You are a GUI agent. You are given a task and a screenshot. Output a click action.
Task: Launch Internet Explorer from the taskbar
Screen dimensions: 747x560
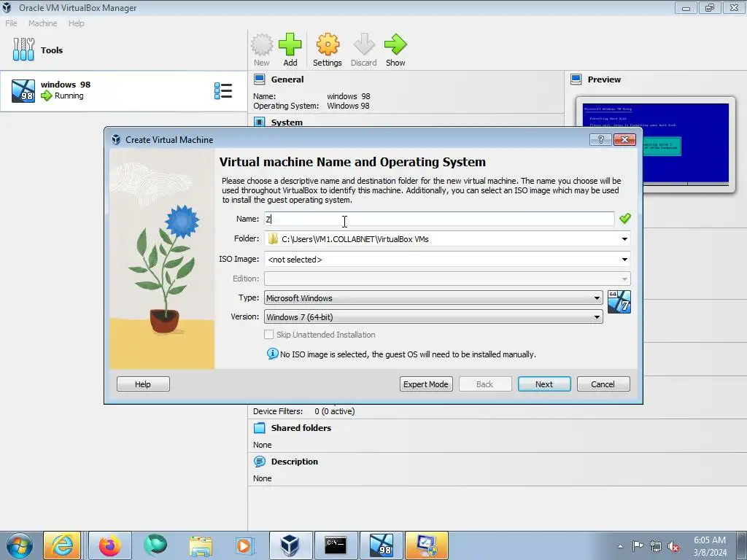pos(63,545)
